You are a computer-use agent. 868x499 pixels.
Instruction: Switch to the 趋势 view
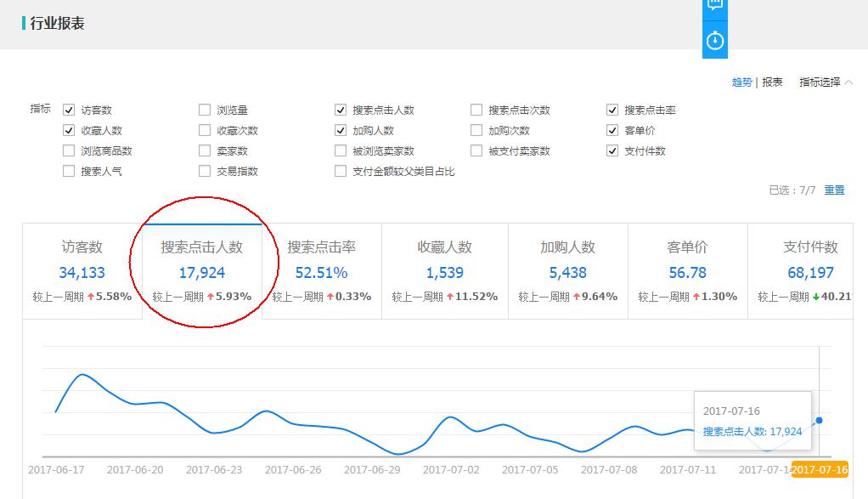[x=741, y=82]
